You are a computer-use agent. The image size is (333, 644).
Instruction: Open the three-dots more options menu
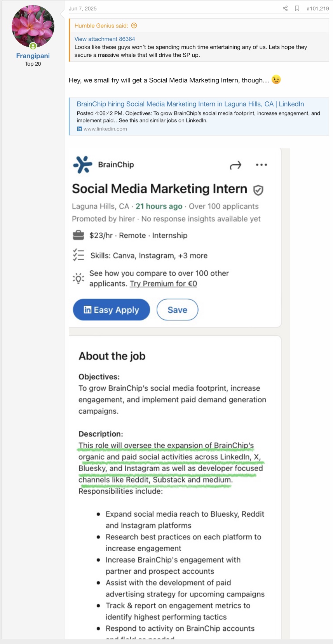pos(262,165)
